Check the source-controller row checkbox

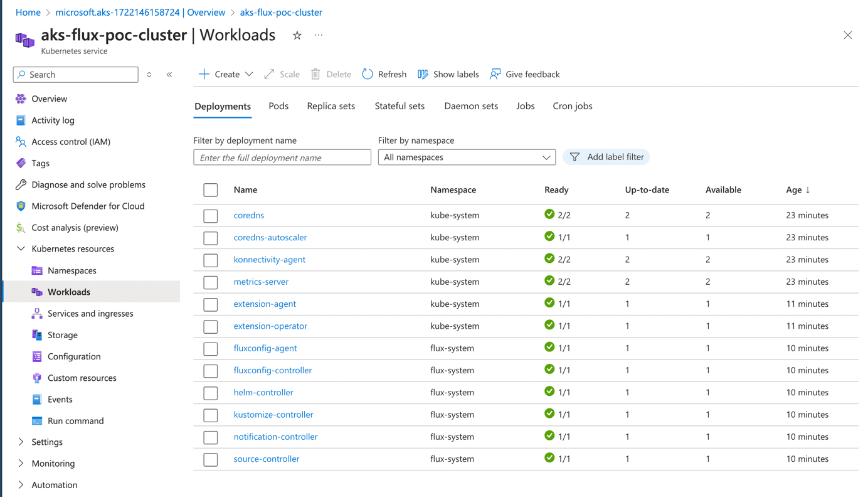[211, 459]
